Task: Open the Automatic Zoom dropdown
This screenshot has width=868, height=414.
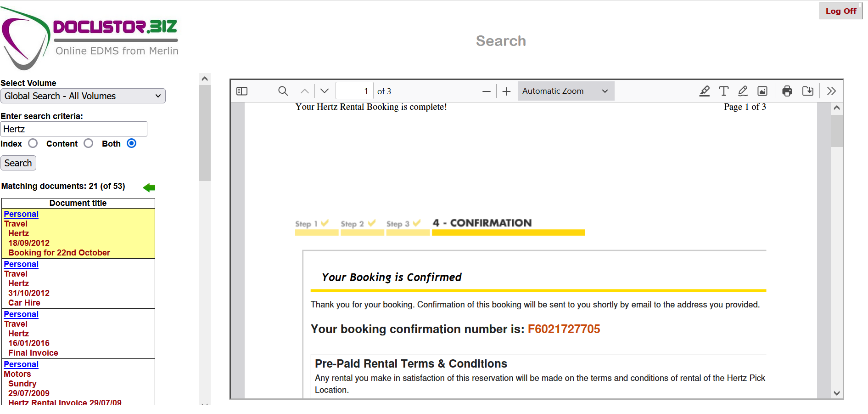Action: click(566, 91)
